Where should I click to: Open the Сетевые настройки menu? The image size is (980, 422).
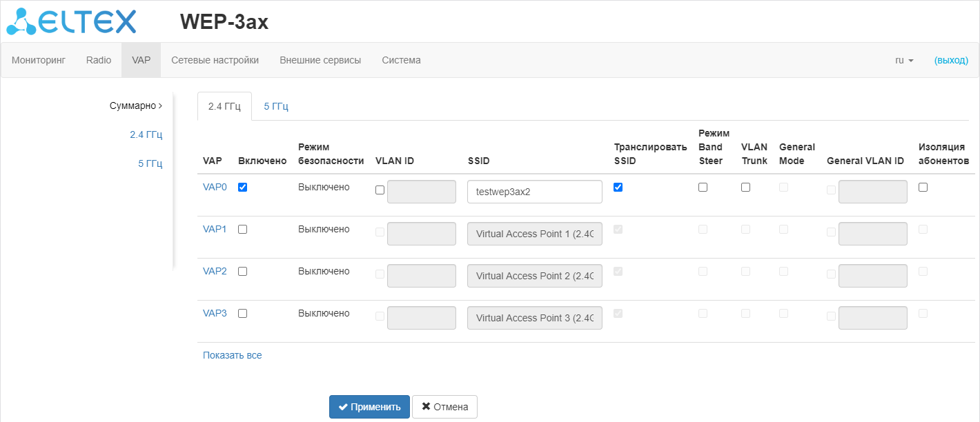click(x=215, y=61)
